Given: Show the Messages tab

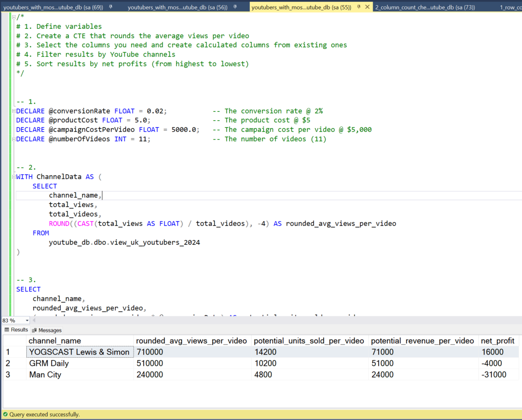Looking at the screenshot, I should tap(47, 330).
